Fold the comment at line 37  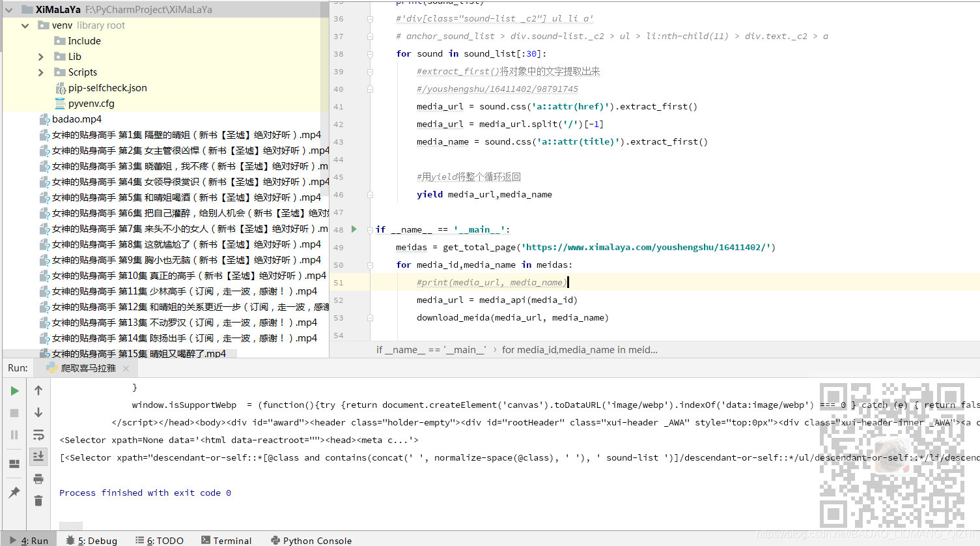pyautogui.click(x=370, y=36)
